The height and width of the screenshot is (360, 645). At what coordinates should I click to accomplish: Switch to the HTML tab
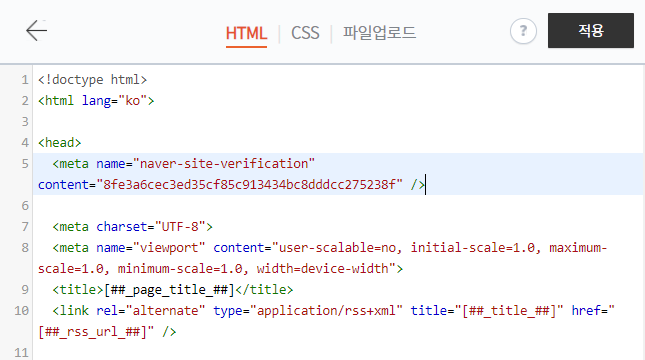click(246, 33)
